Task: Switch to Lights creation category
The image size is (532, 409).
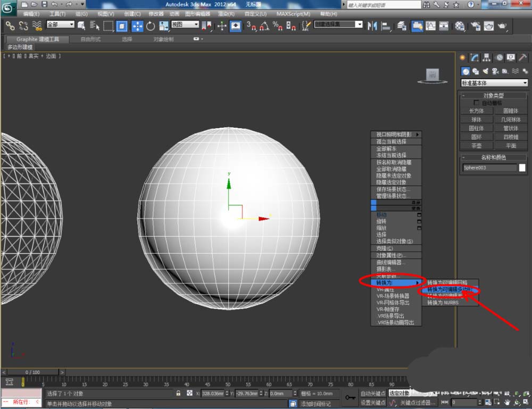Action: (485, 71)
